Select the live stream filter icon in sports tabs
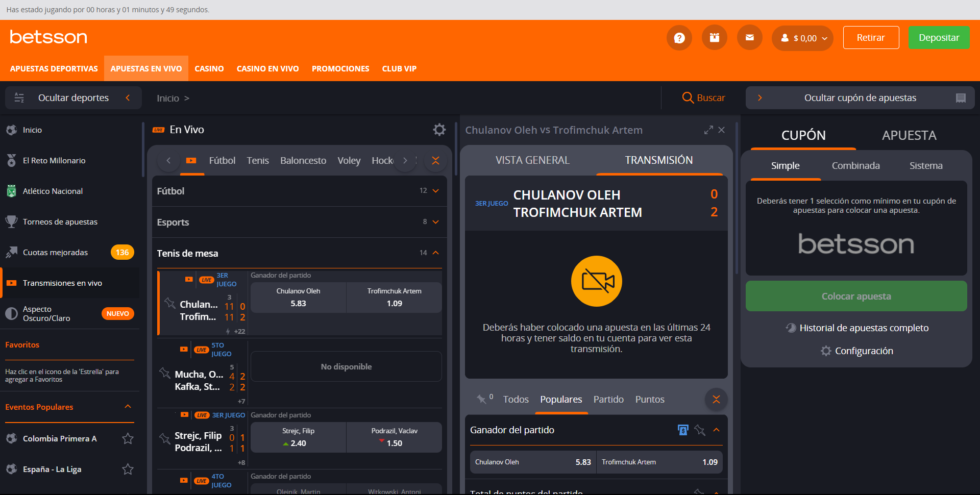Image resolution: width=980 pixels, height=495 pixels. (191, 161)
